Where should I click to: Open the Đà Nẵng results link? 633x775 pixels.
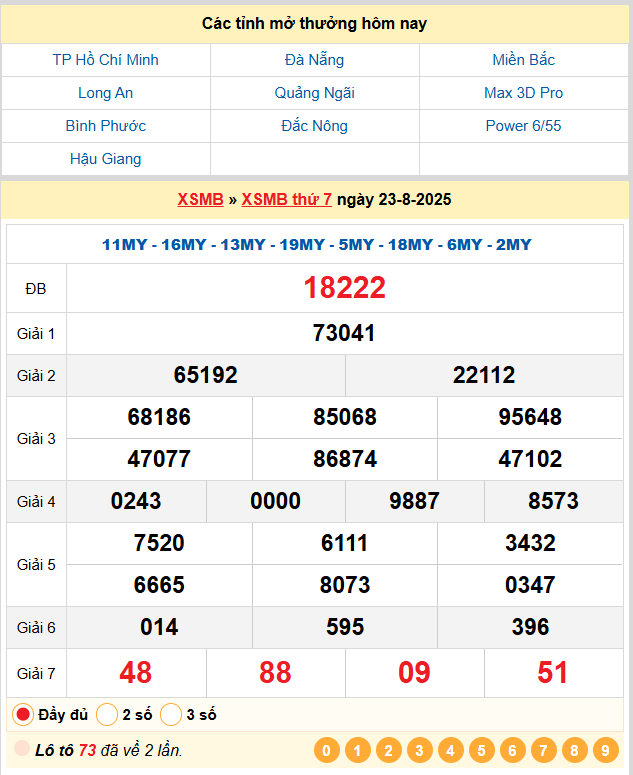click(314, 60)
